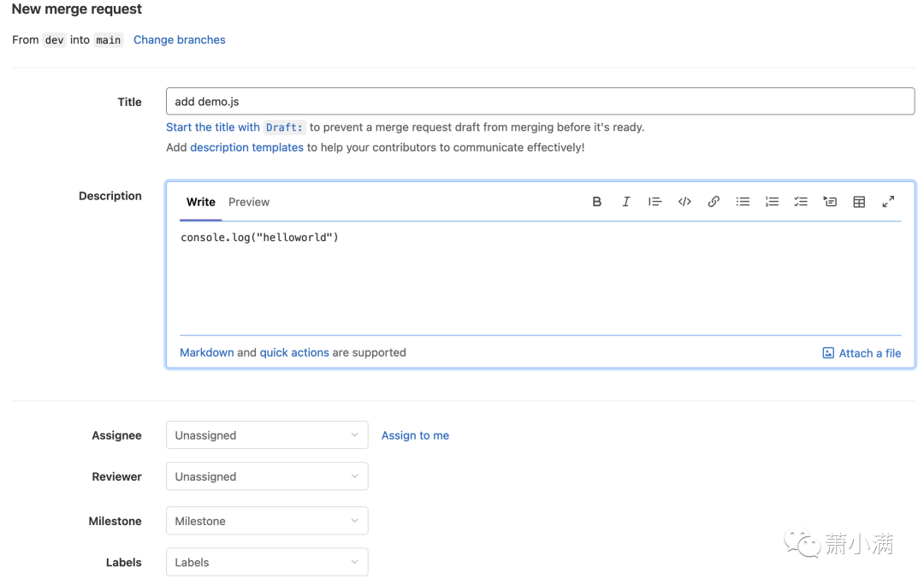Add a checklist to the description
The image size is (924, 585).
pos(801,202)
